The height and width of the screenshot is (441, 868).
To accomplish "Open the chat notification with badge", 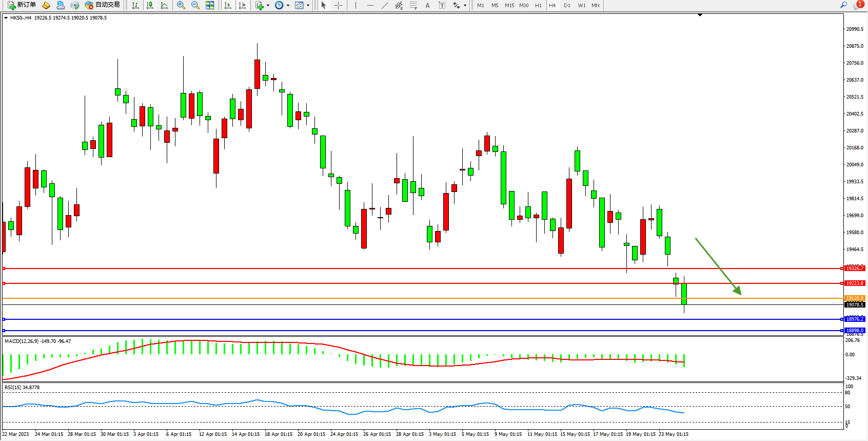I will 857,5.
